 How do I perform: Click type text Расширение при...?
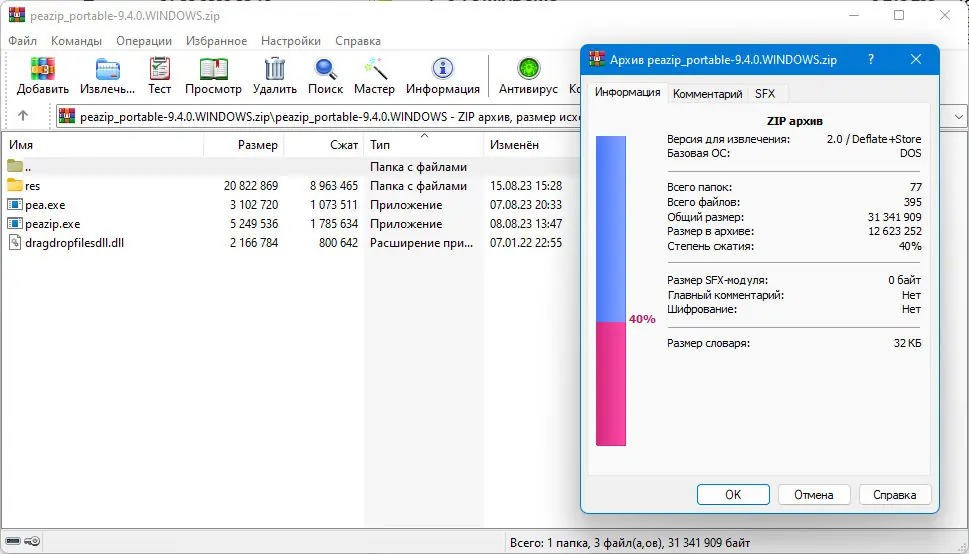point(421,243)
